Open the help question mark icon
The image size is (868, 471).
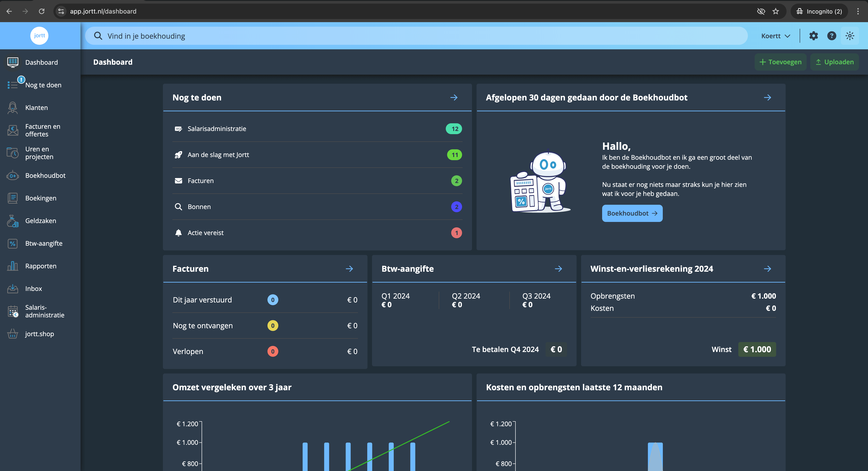[x=832, y=36]
